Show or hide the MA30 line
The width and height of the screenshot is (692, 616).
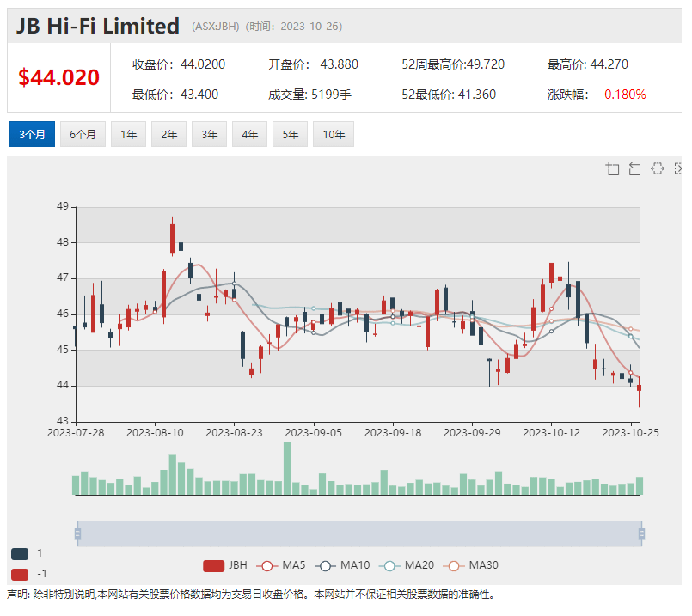tap(472, 565)
